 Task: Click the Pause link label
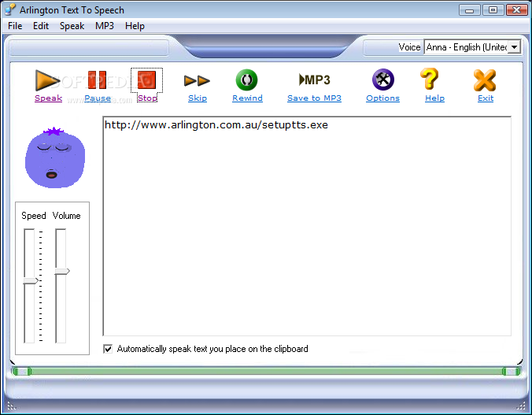[x=98, y=98]
